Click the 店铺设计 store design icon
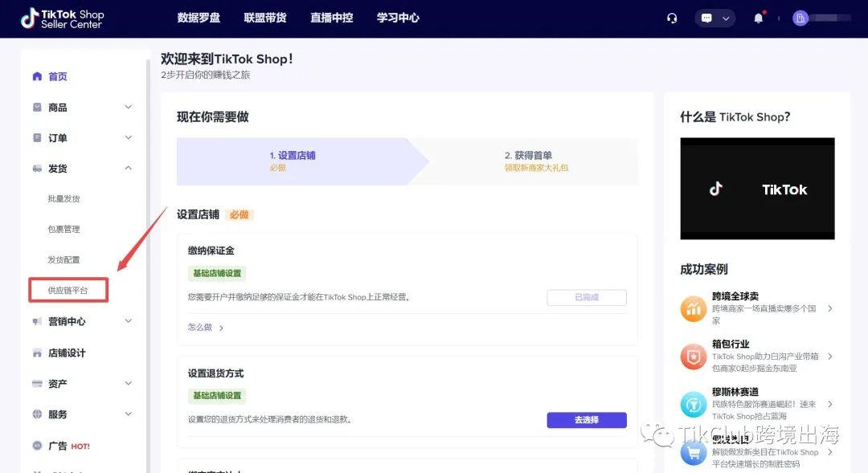868x473 pixels. 37,353
